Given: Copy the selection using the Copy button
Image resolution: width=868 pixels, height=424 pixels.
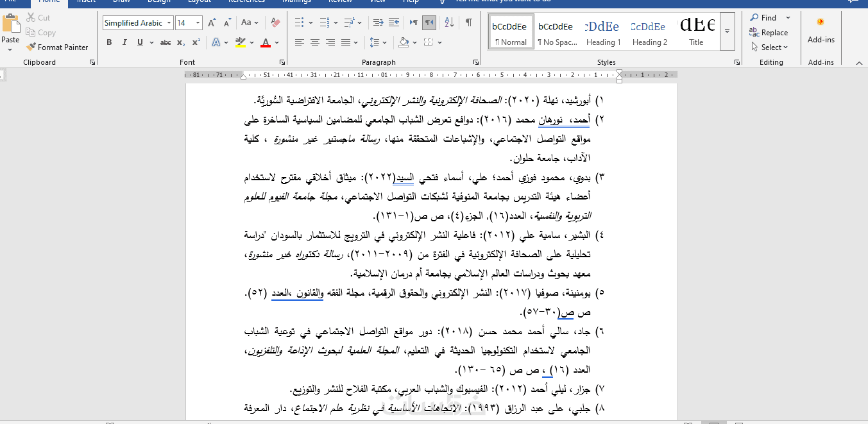Looking at the screenshot, I should tap(40, 33).
